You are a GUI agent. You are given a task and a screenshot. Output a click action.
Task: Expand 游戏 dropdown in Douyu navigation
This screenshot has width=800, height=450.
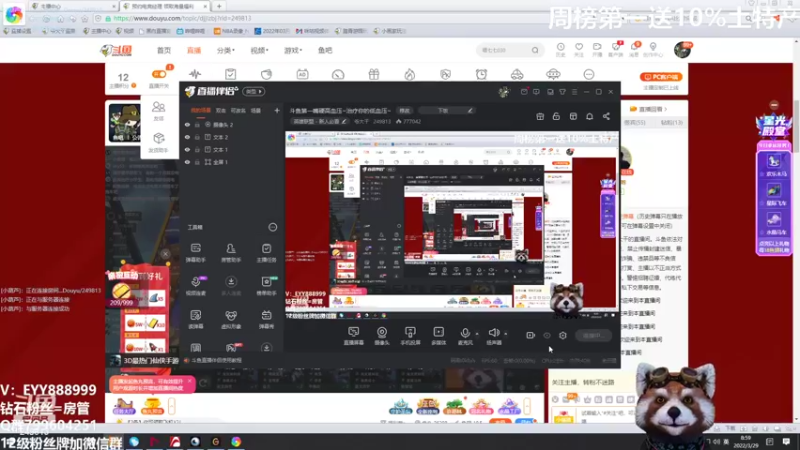(x=293, y=50)
